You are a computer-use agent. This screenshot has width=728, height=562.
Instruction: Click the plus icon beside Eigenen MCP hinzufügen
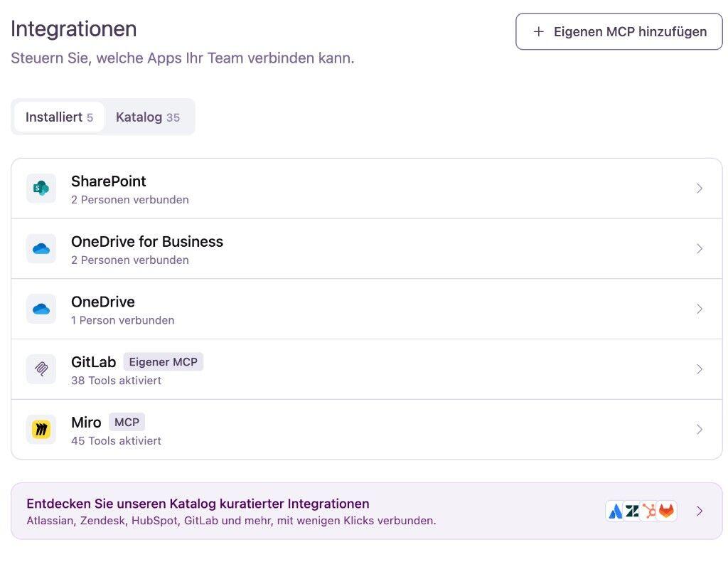click(x=539, y=31)
